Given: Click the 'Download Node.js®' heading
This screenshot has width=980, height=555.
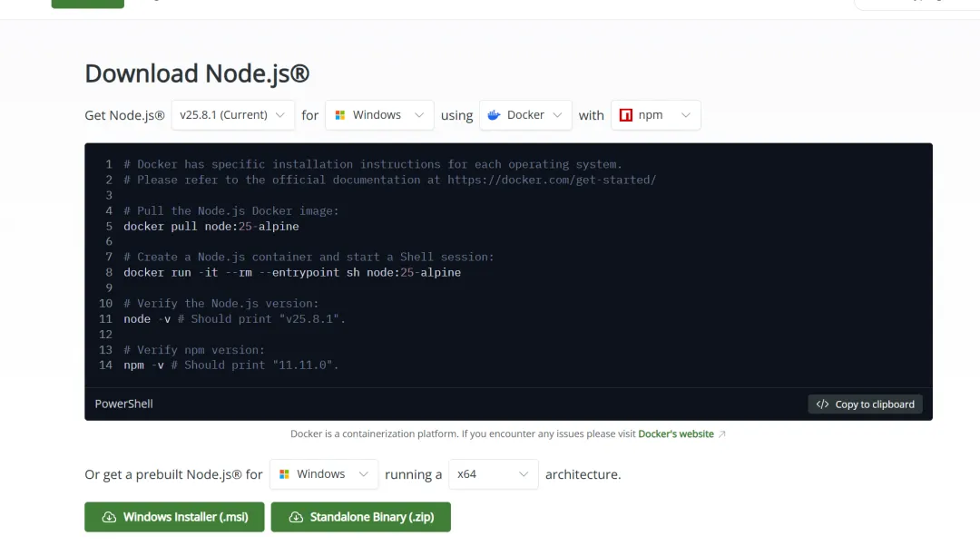Looking at the screenshot, I should (x=197, y=73).
